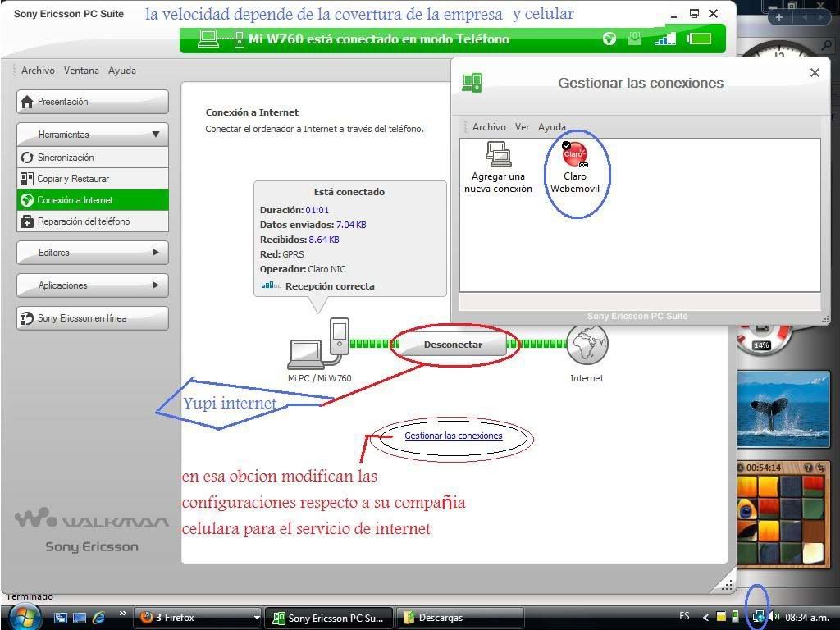
Task: Click the whale tail picture gadget
Action: coord(783,409)
